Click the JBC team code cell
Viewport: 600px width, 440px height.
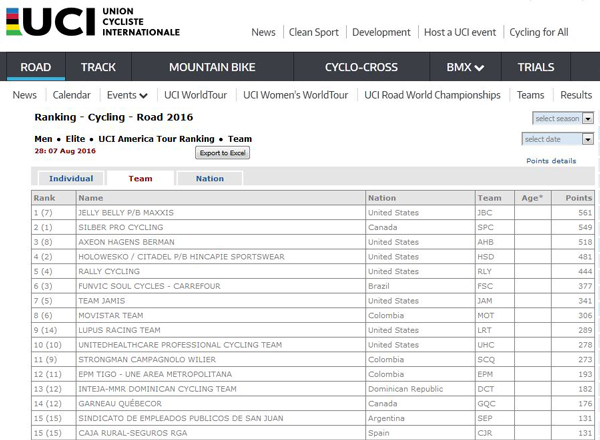tap(495, 213)
